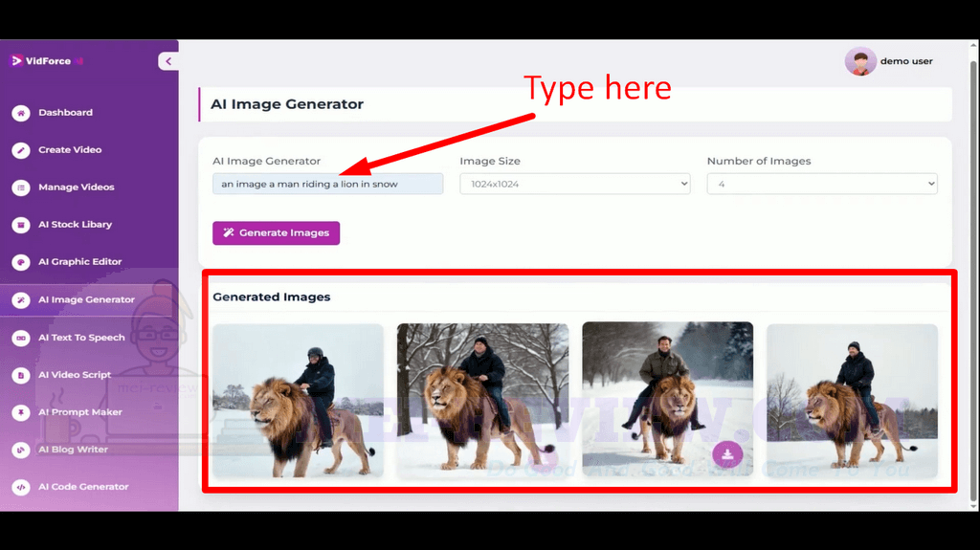Click the demo user name
The width and height of the screenshot is (980, 550).
906,61
